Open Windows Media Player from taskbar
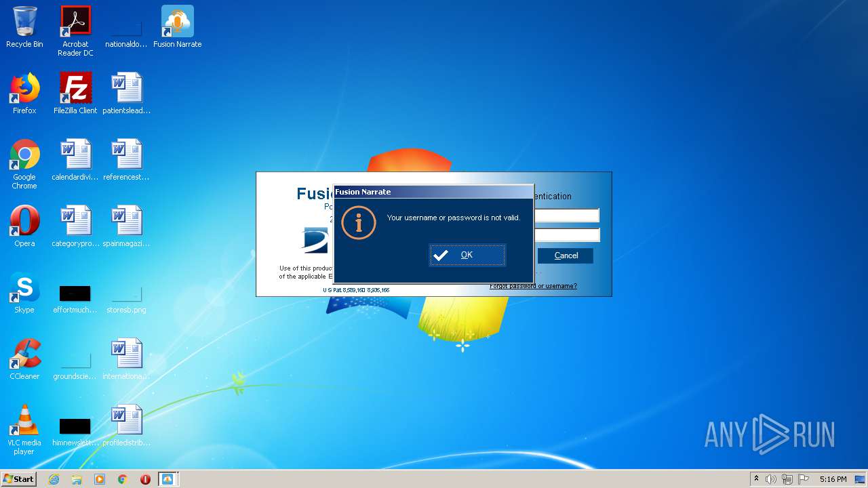 [x=100, y=479]
